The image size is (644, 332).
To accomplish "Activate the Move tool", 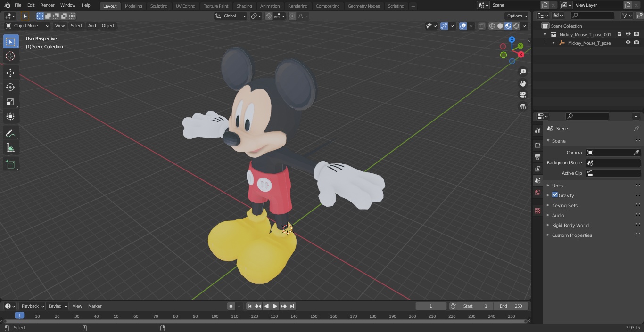I will (x=10, y=73).
